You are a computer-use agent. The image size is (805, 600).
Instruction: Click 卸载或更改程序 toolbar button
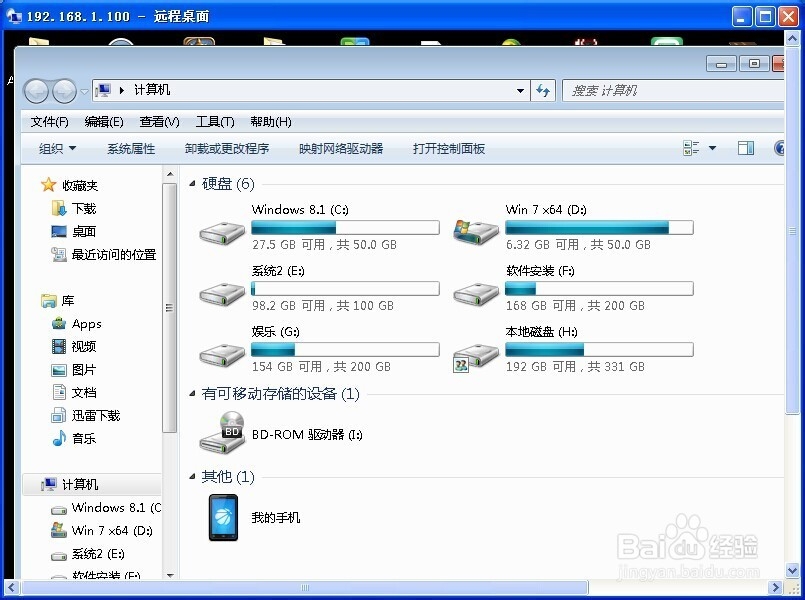coord(227,149)
